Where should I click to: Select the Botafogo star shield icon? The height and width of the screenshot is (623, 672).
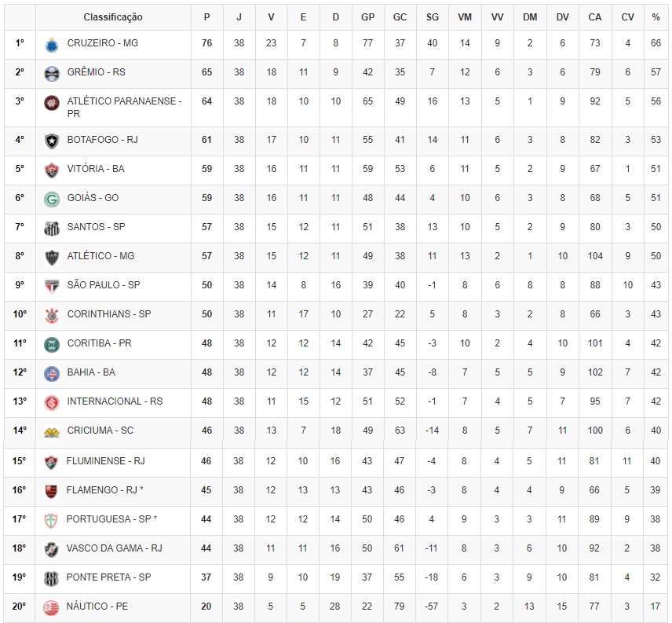52,141
